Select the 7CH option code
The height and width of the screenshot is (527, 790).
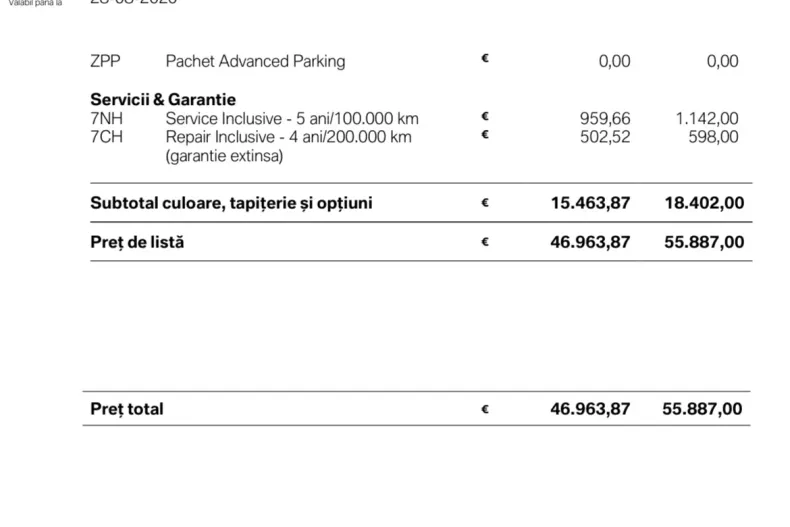pos(106,137)
